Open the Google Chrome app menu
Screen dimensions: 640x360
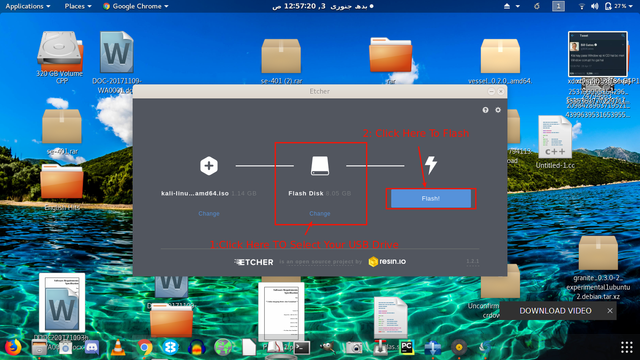(x=136, y=6)
